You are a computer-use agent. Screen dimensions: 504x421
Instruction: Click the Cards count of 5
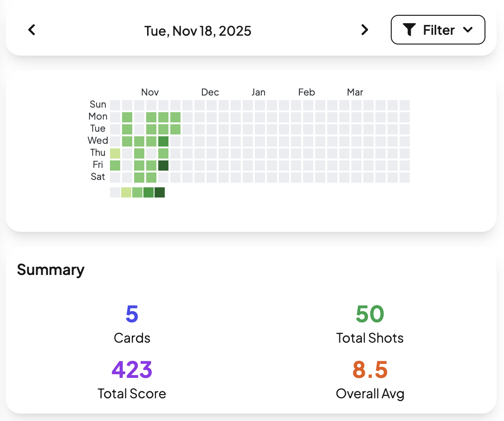[132, 314]
